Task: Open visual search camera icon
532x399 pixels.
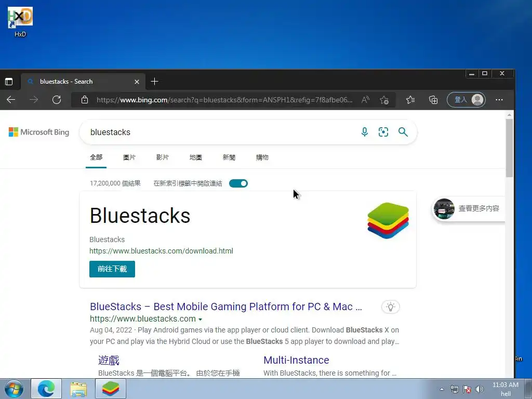Action: [x=383, y=131]
